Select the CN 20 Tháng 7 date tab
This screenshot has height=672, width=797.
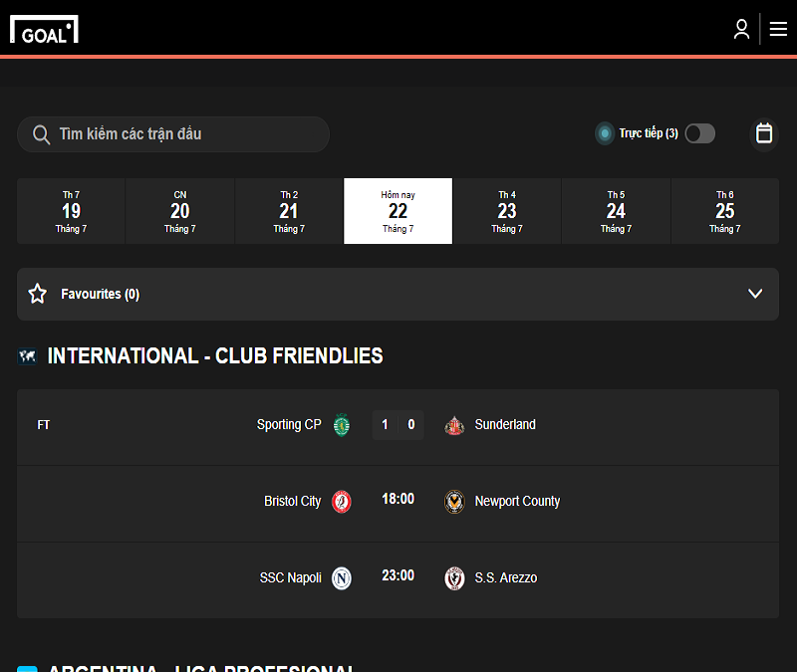(x=180, y=211)
